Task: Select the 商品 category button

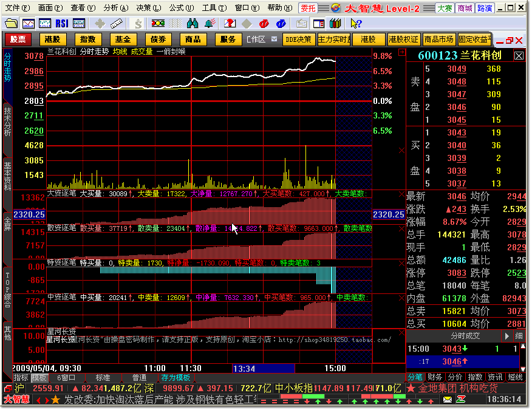Action: click(x=193, y=39)
